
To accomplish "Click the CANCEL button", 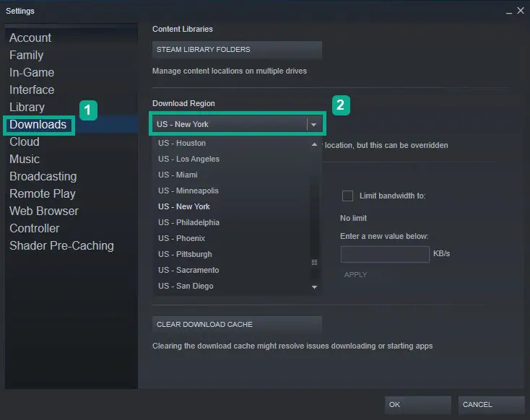I will pyautogui.click(x=492, y=405).
